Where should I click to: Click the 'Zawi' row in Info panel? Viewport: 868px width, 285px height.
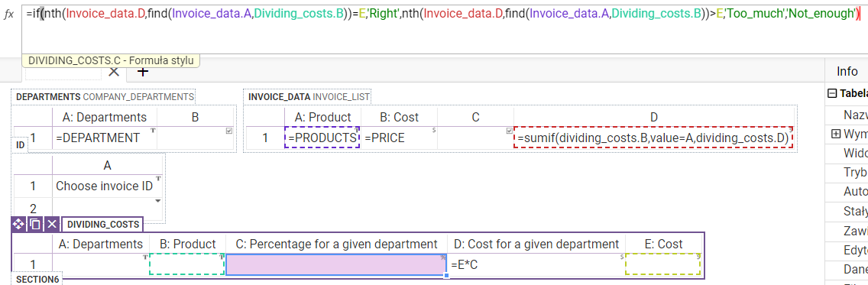847,230
